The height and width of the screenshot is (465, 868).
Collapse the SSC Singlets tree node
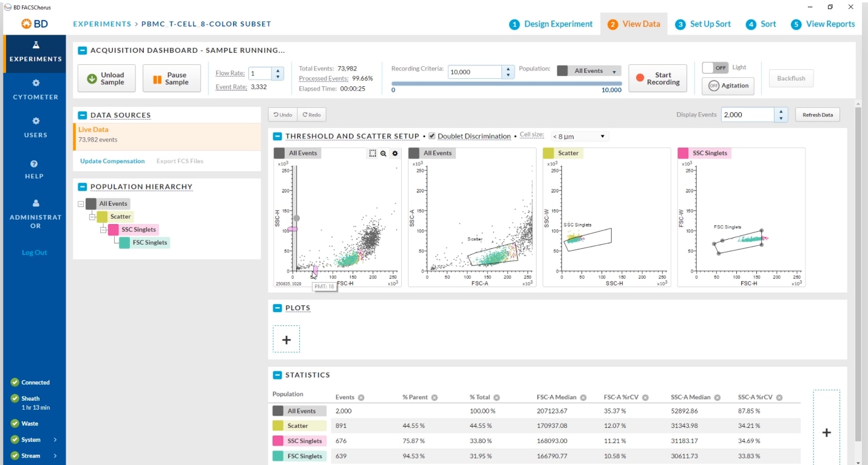pyautogui.click(x=103, y=229)
